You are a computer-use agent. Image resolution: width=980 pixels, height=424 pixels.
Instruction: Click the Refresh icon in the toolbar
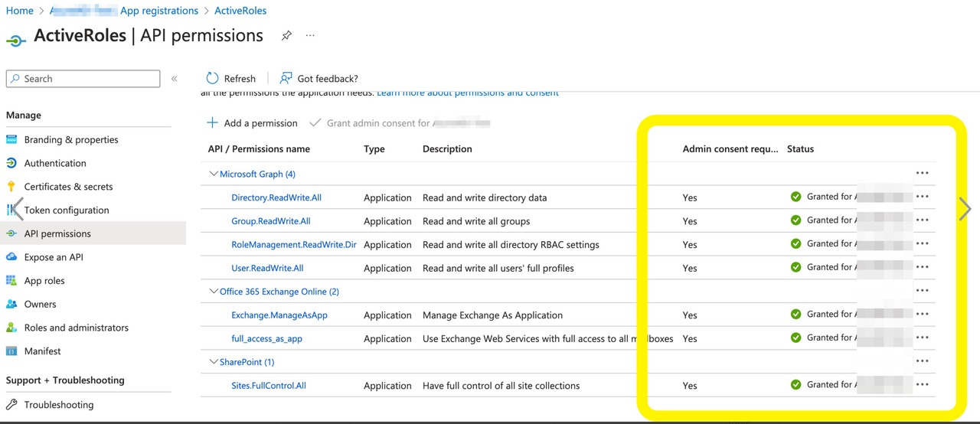coord(212,78)
